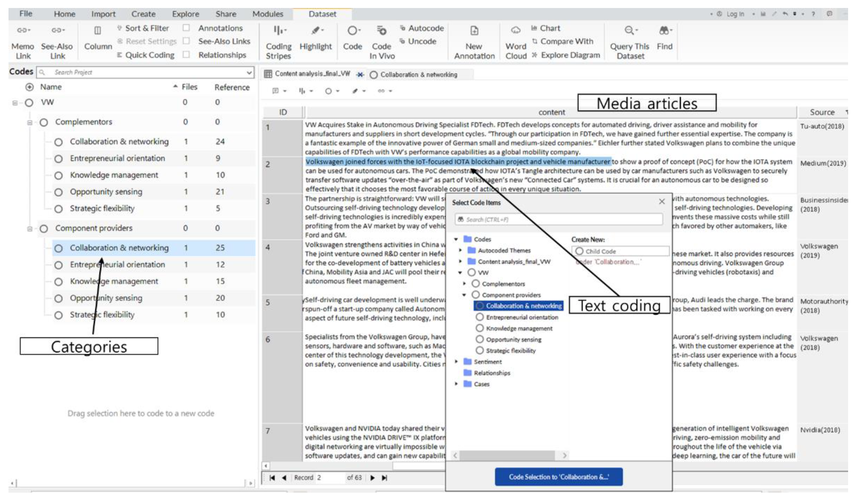Switch to the Explore ribbon tab

point(185,14)
